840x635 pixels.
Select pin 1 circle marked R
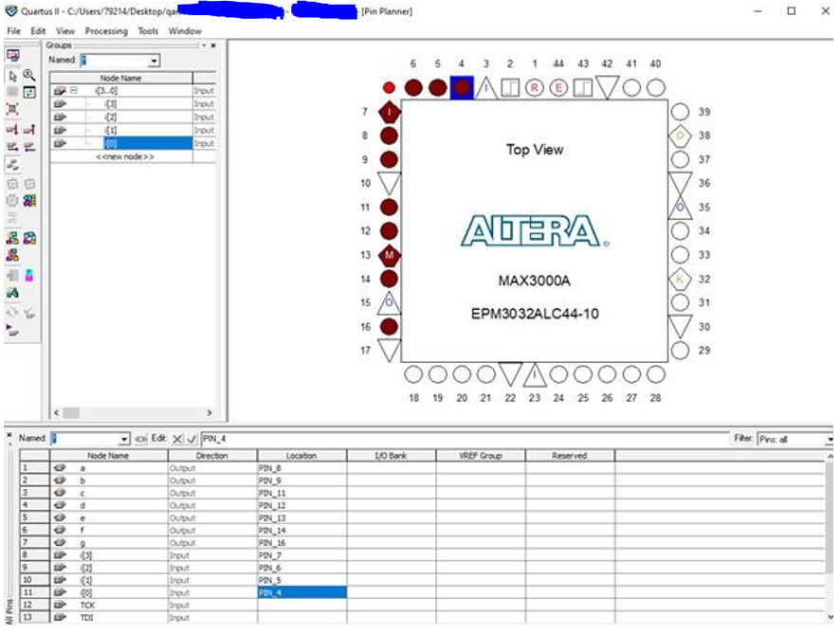coord(534,88)
